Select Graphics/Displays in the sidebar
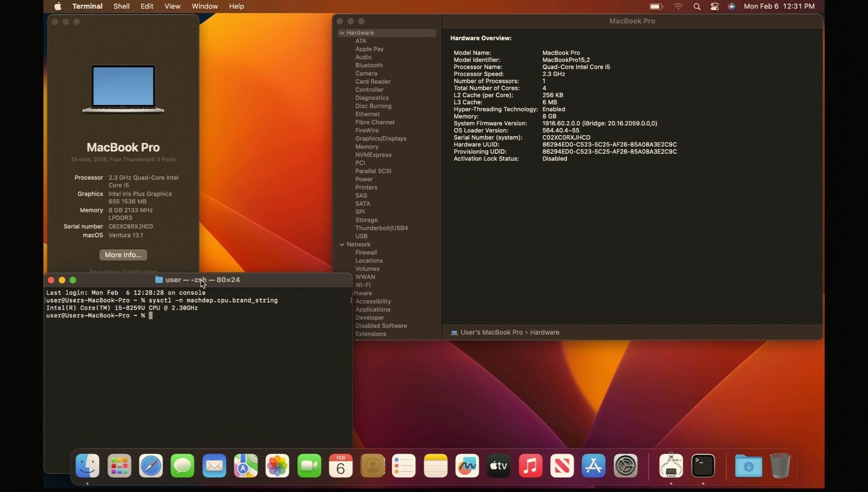The width and height of the screenshot is (868, 492). 380,138
